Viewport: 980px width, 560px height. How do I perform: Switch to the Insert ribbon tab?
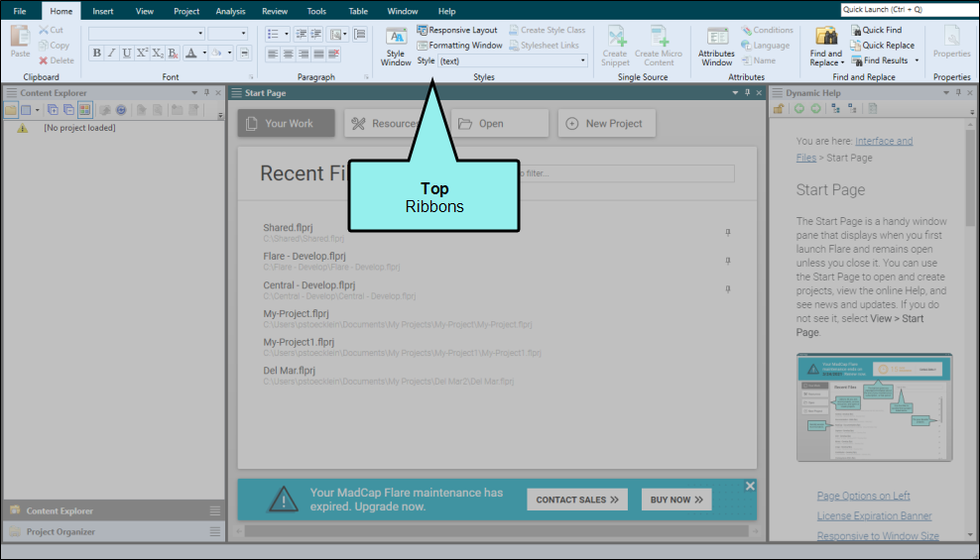pyautogui.click(x=103, y=11)
